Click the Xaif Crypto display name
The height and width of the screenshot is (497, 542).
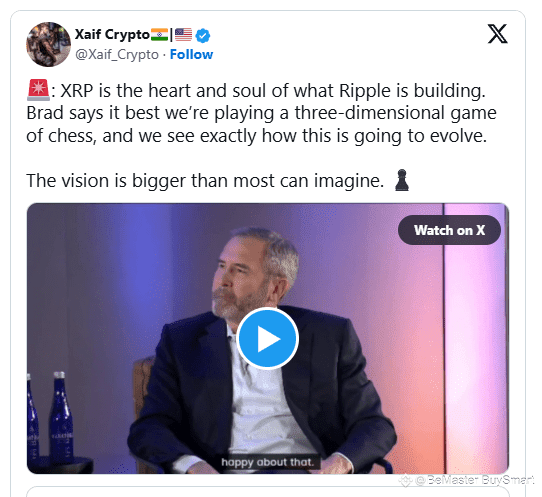tap(112, 35)
